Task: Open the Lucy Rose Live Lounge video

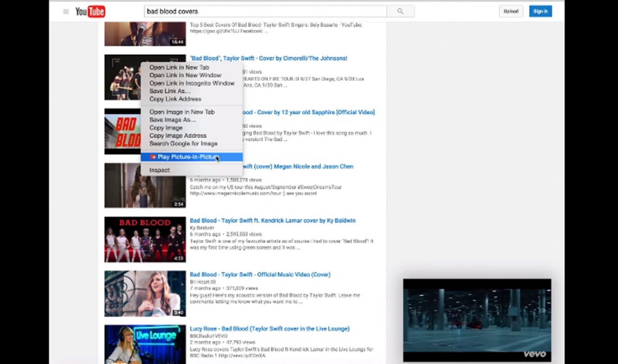Action: coord(269,328)
